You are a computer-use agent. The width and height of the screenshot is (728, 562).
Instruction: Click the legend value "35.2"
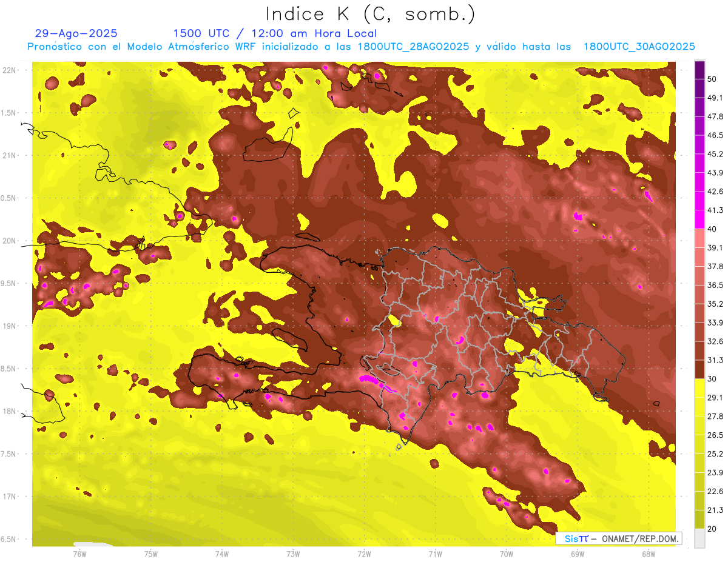pyautogui.click(x=715, y=304)
